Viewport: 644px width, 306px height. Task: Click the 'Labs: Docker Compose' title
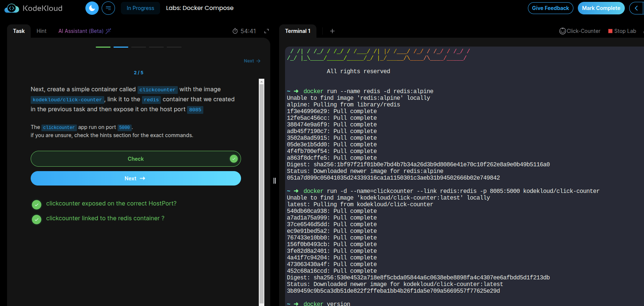(200, 8)
